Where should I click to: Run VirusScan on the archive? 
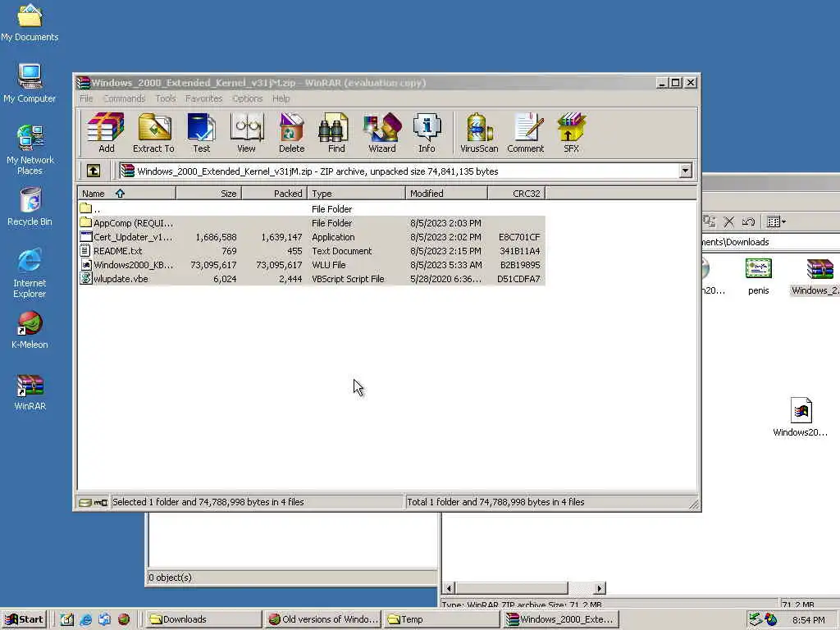click(479, 132)
